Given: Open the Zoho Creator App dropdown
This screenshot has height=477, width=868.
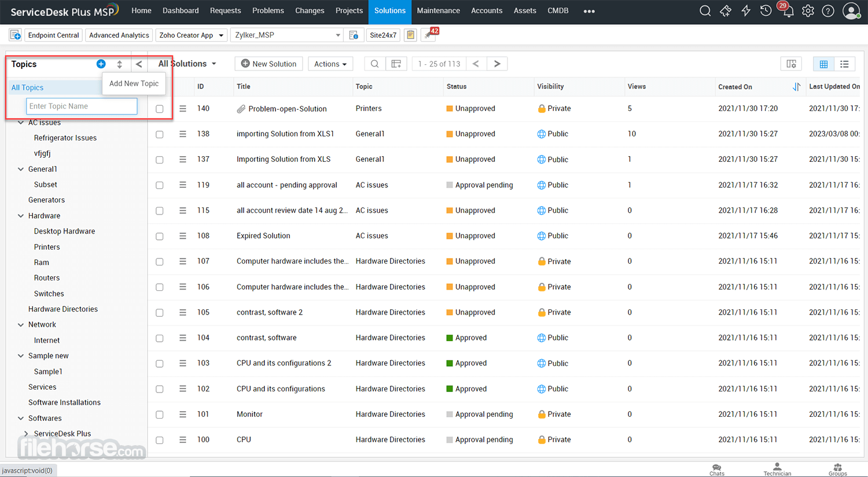Looking at the screenshot, I should click(x=192, y=35).
